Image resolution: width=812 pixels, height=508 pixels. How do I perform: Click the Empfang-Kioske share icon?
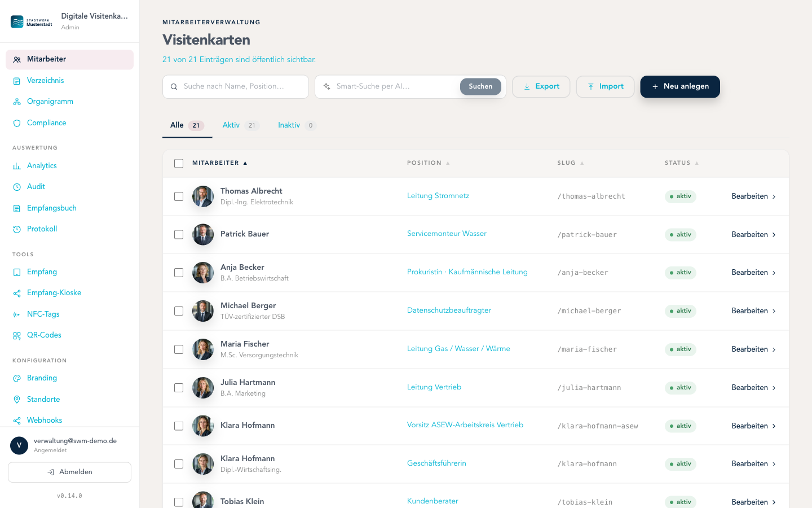pyautogui.click(x=17, y=293)
